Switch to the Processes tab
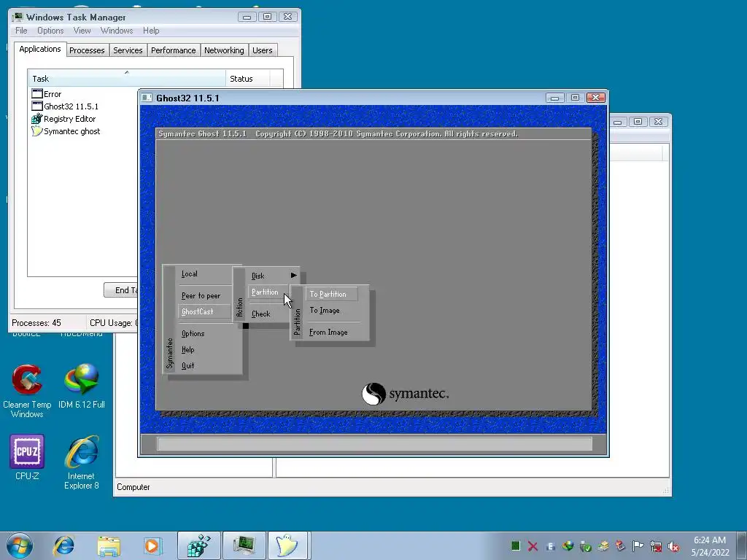 (87, 50)
